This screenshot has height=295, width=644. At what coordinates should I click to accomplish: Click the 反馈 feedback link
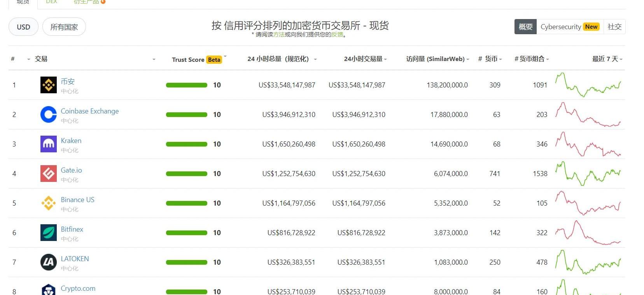pyautogui.click(x=337, y=35)
